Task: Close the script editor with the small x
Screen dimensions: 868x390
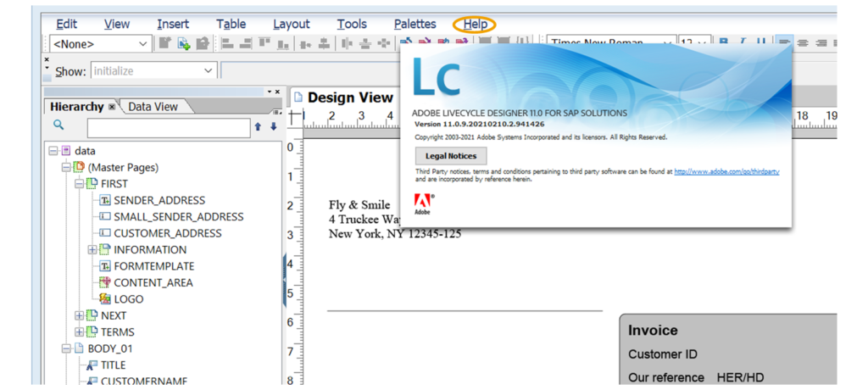Action: (47, 59)
